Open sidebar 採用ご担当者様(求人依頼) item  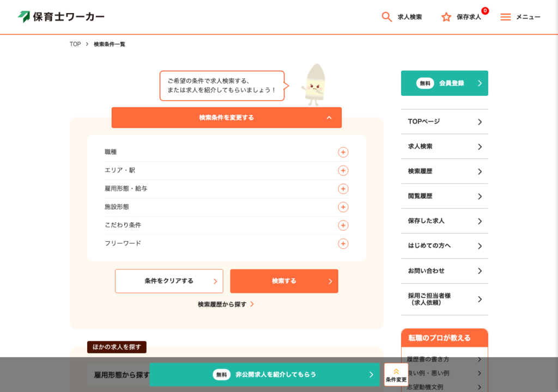pos(445,299)
